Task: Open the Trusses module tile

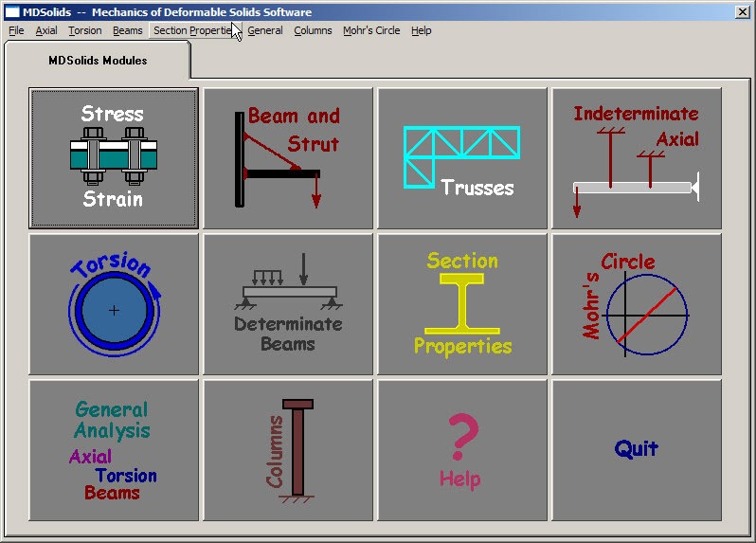Action: [x=462, y=158]
